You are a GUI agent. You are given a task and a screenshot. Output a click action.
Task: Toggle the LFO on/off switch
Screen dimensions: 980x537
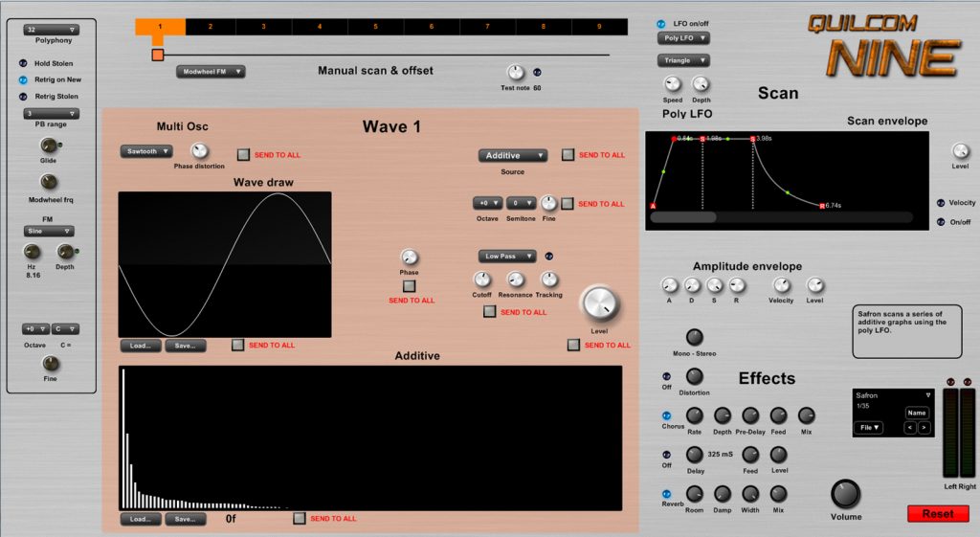pos(661,23)
